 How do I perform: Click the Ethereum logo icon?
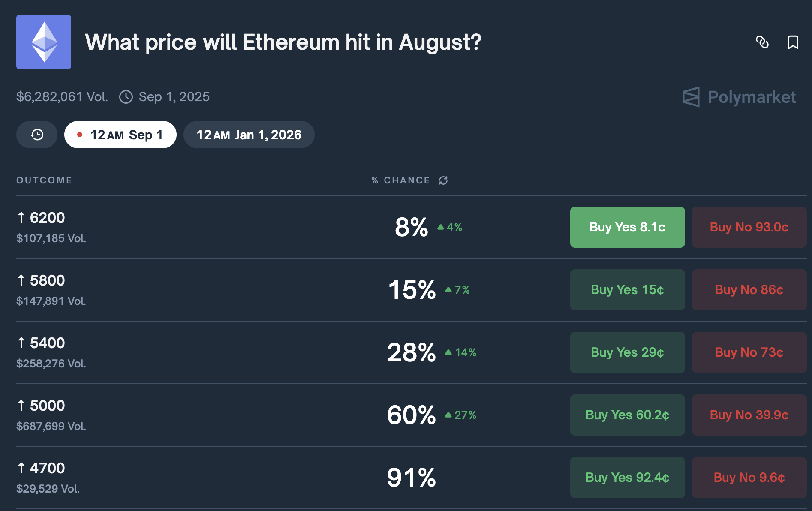43,42
